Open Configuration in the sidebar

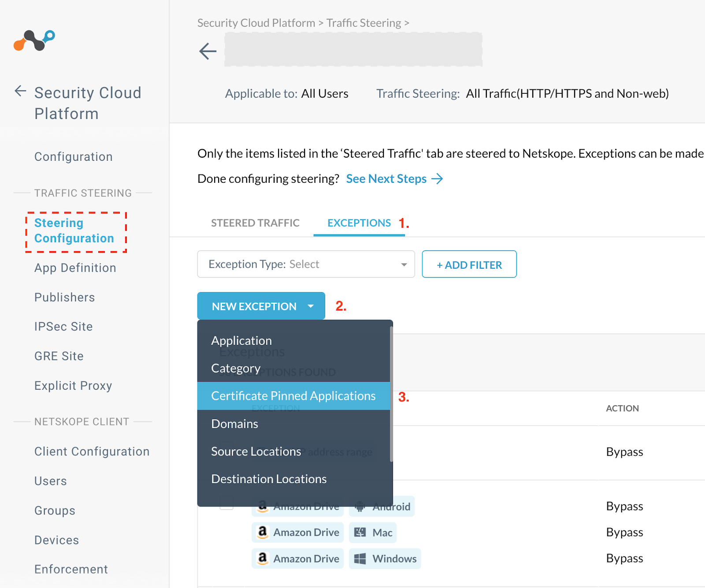(74, 157)
